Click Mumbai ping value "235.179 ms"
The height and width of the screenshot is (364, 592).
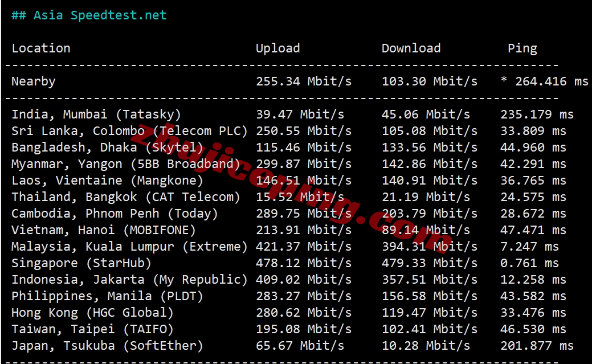pyautogui.click(x=537, y=114)
